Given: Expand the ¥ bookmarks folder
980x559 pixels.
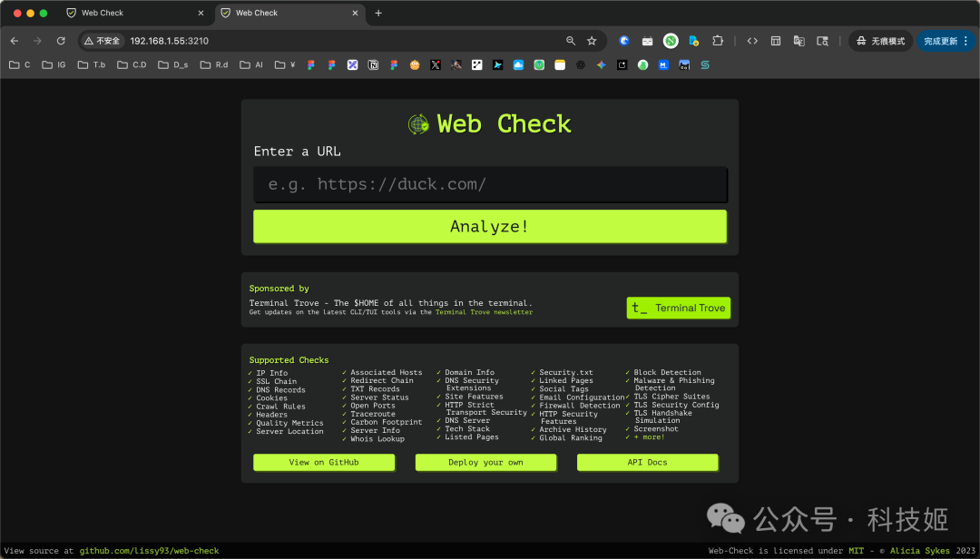Looking at the screenshot, I should 285,64.
